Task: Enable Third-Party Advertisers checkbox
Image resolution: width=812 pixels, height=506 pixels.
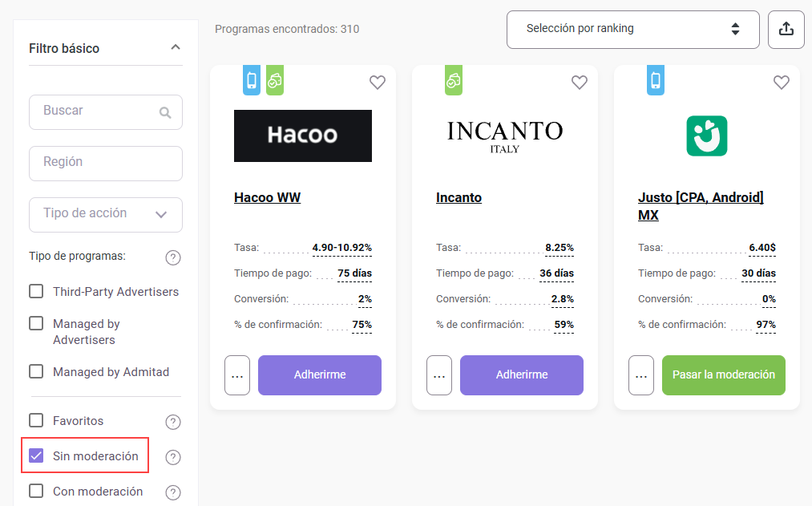Action: tap(36, 291)
